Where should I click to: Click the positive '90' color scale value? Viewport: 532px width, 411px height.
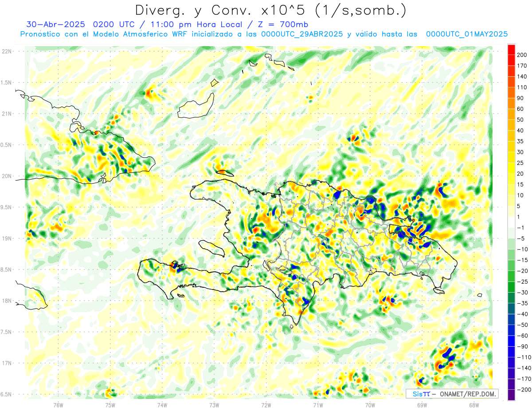521,98
